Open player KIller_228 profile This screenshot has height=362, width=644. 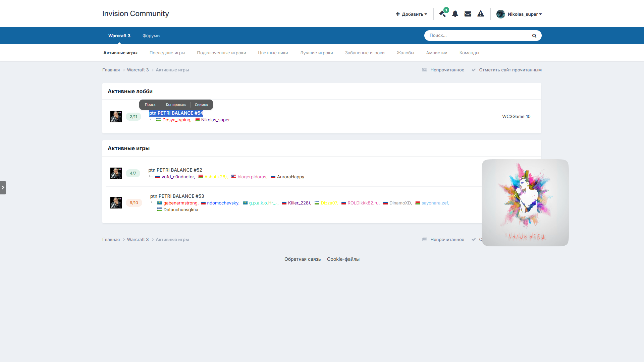click(299, 203)
